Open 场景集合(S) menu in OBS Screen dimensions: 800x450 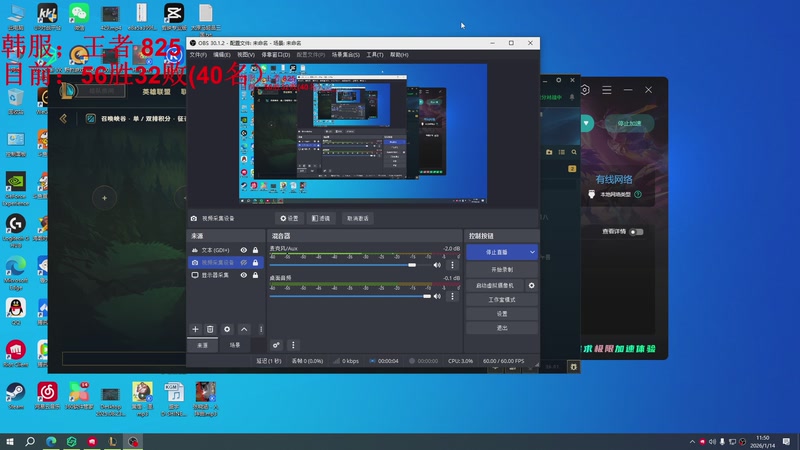pyautogui.click(x=345, y=55)
